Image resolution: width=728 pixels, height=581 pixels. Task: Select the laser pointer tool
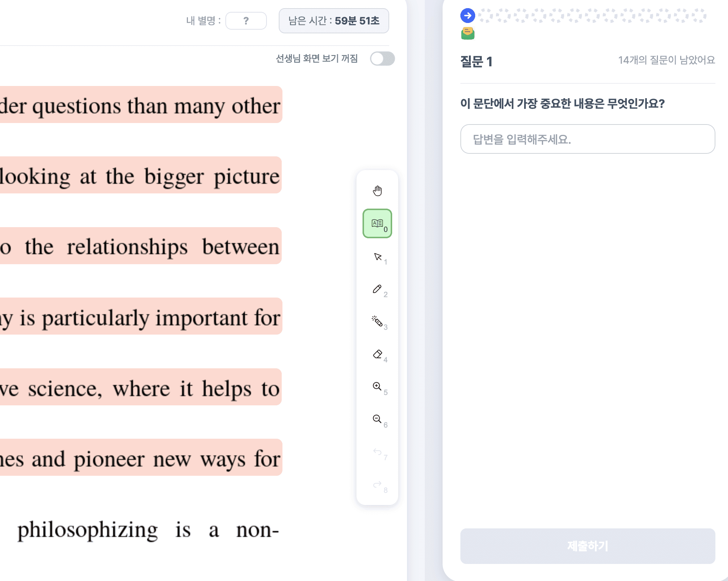coord(377,321)
